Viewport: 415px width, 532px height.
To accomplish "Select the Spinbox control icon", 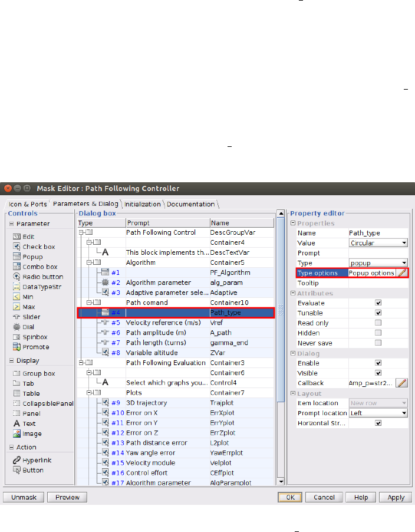I will point(17,337).
